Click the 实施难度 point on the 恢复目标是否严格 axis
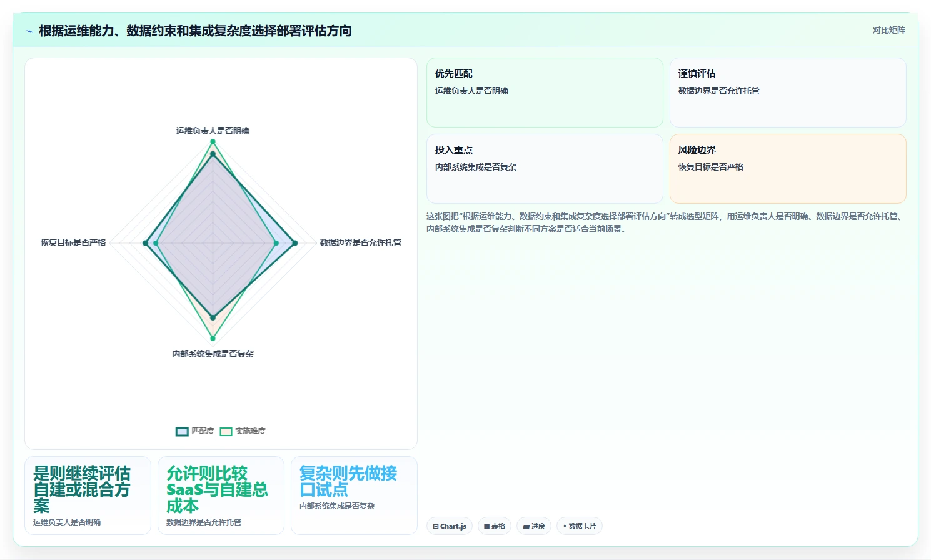Viewport: 931px width, 560px height. [x=156, y=243]
